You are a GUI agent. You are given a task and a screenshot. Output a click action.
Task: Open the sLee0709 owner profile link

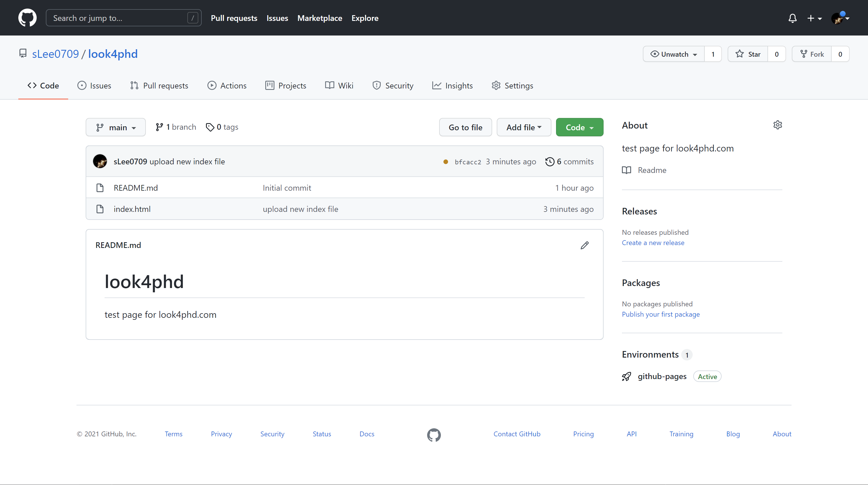coord(55,54)
